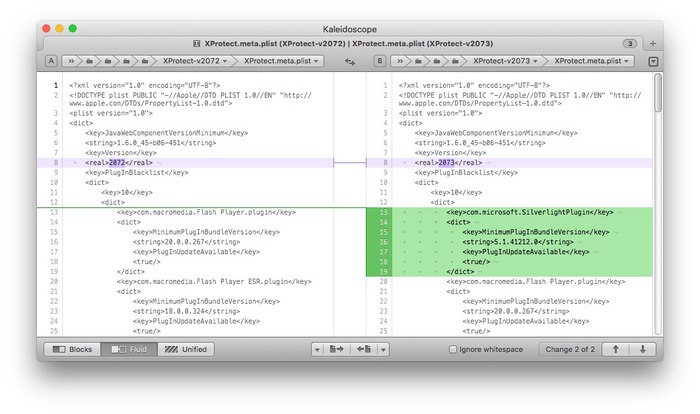
Task: Click the folder icon right after side B's chevrons
Action: click(418, 61)
